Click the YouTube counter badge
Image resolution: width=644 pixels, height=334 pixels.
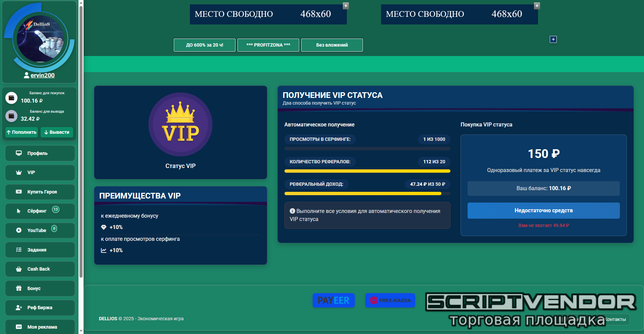point(54,229)
